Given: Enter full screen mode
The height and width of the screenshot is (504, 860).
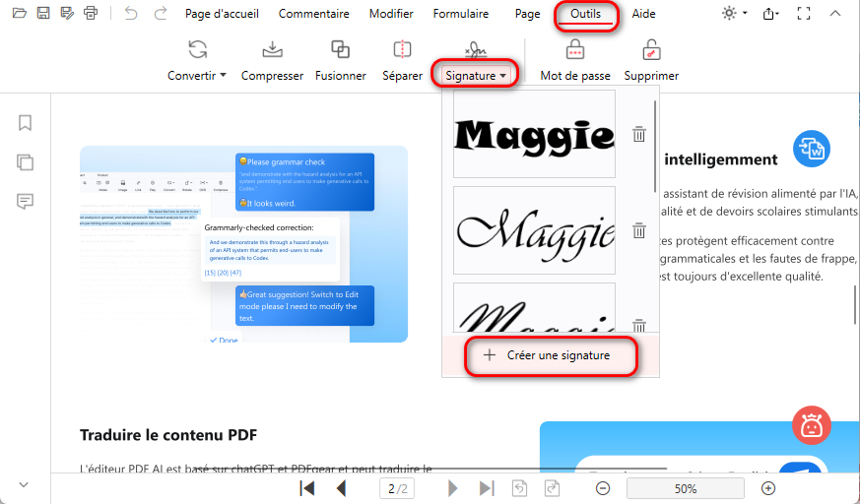Looking at the screenshot, I should [x=804, y=13].
